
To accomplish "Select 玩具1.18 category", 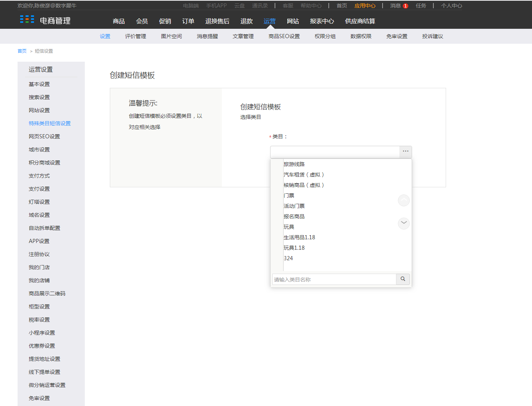I will click(294, 248).
